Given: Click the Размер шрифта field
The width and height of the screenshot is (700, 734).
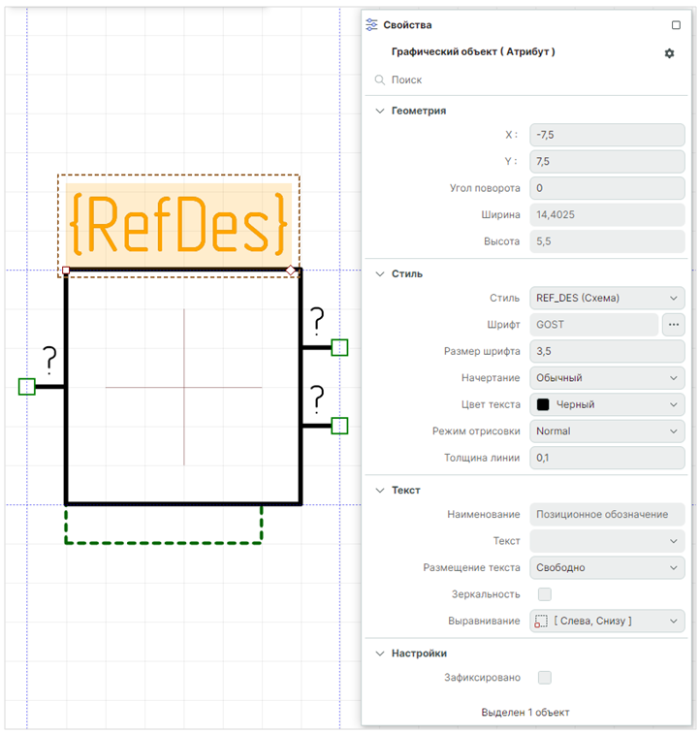Looking at the screenshot, I should [607, 352].
